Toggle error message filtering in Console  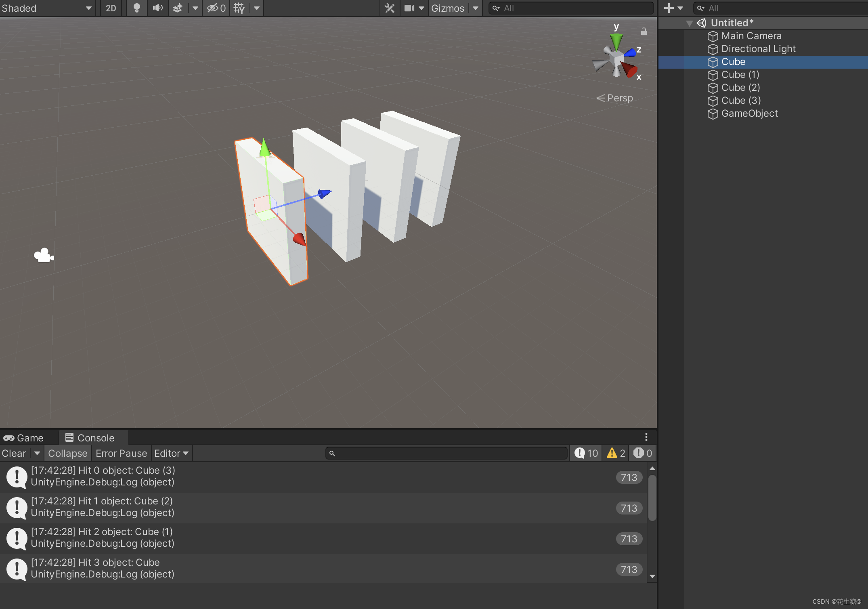[642, 453]
